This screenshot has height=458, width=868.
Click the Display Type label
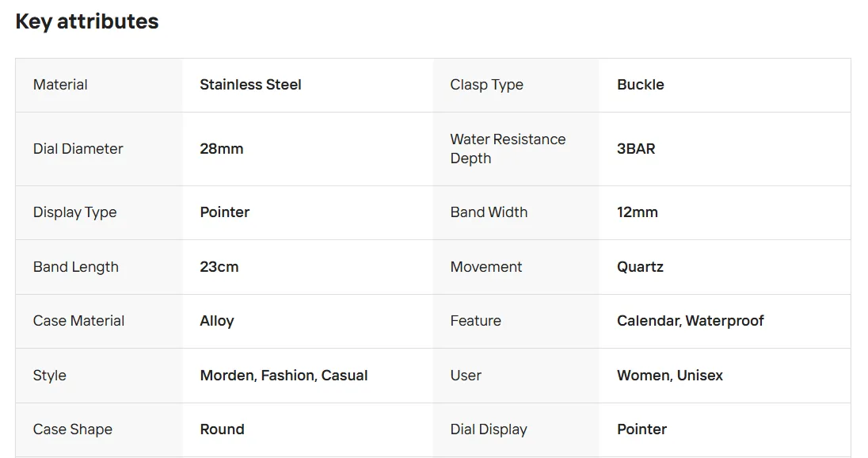pos(74,212)
